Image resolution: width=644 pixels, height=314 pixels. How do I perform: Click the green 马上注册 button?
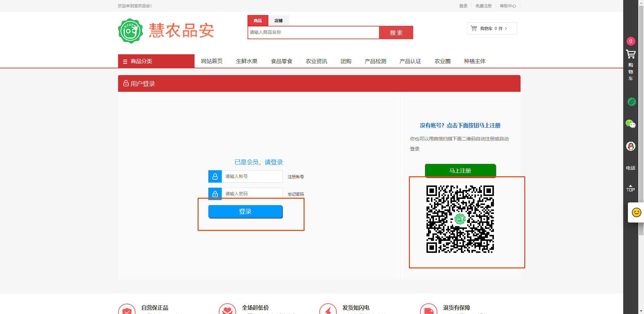click(x=460, y=171)
